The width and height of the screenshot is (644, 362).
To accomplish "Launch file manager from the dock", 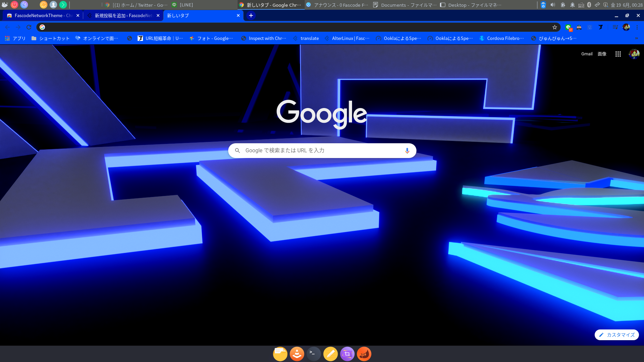I will click(280, 354).
